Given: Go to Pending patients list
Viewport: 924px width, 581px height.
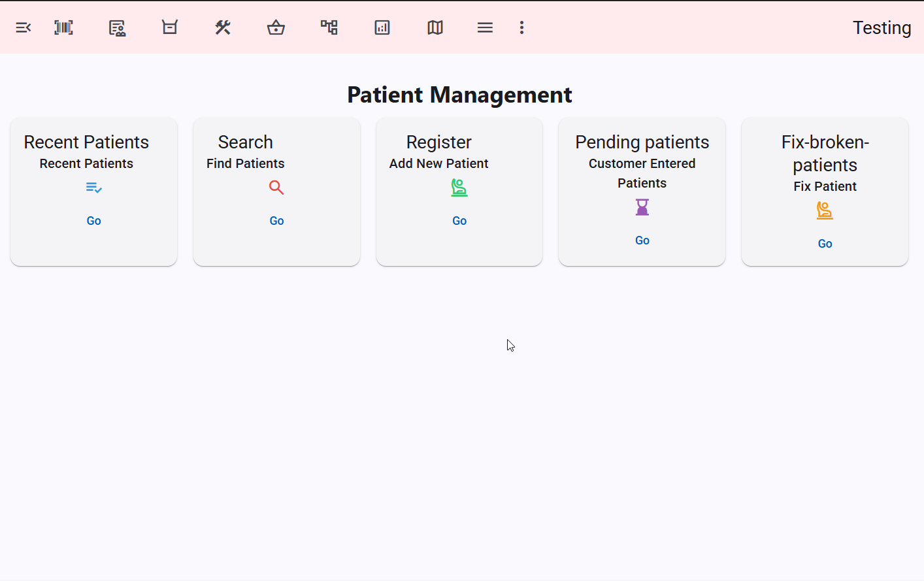Looking at the screenshot, I should (x=642, y=240).
